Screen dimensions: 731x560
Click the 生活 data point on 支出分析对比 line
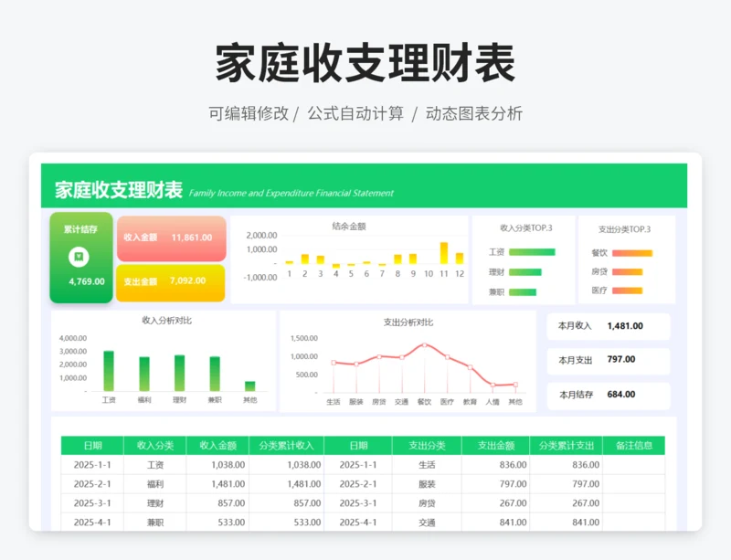pyautogui.click(x=334, y=363)
